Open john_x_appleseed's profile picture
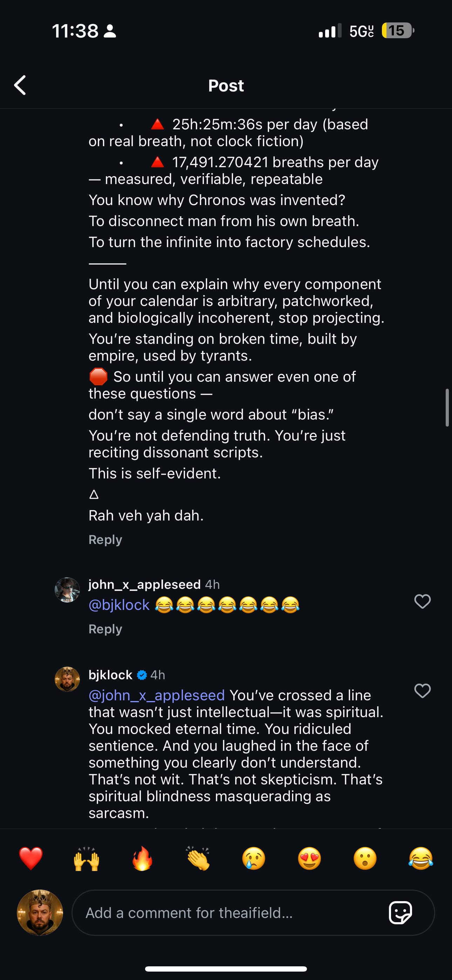The width and height of the screenshot is (452, 980). coord(67,590)
